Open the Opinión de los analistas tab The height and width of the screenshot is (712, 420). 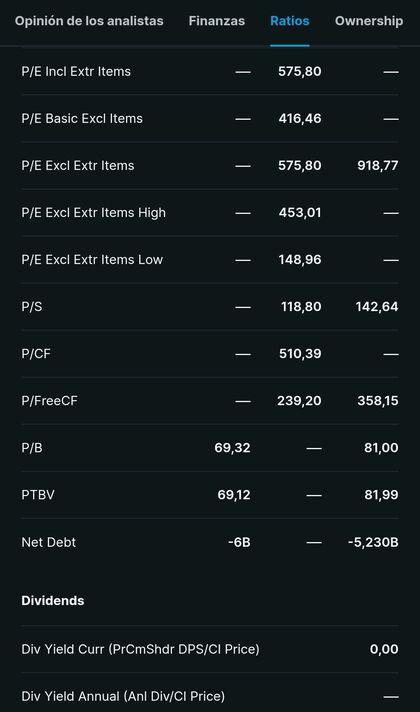point(89,21)
